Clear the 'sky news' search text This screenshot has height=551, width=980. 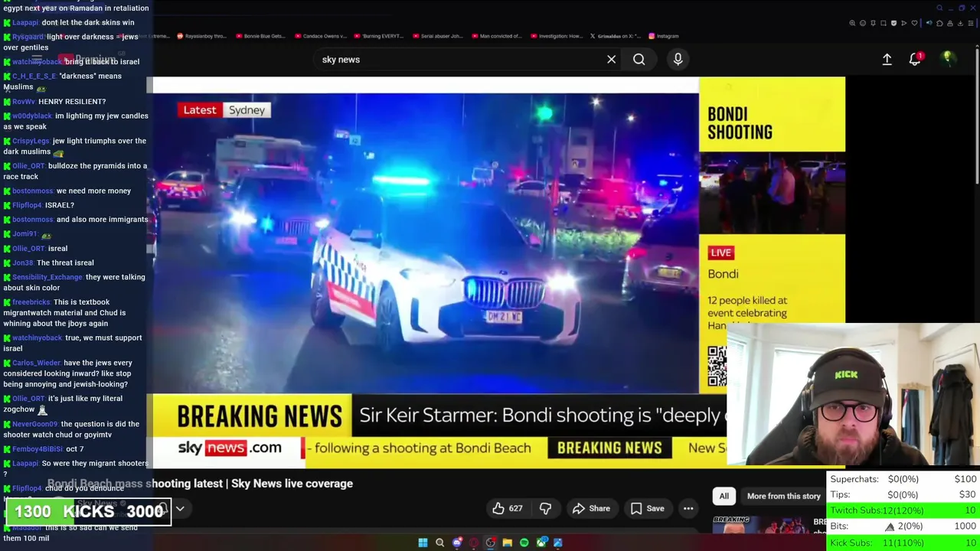pyautogui.click(x=611, y=59)
